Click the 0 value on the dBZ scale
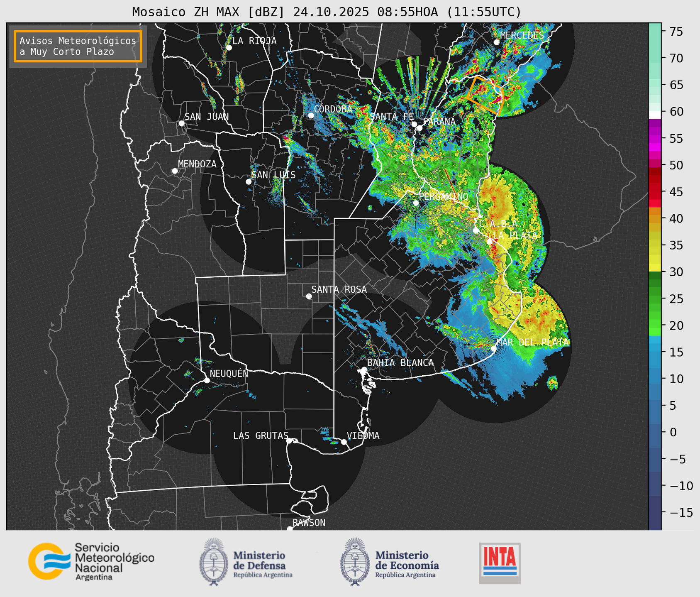 click(673, 432)
